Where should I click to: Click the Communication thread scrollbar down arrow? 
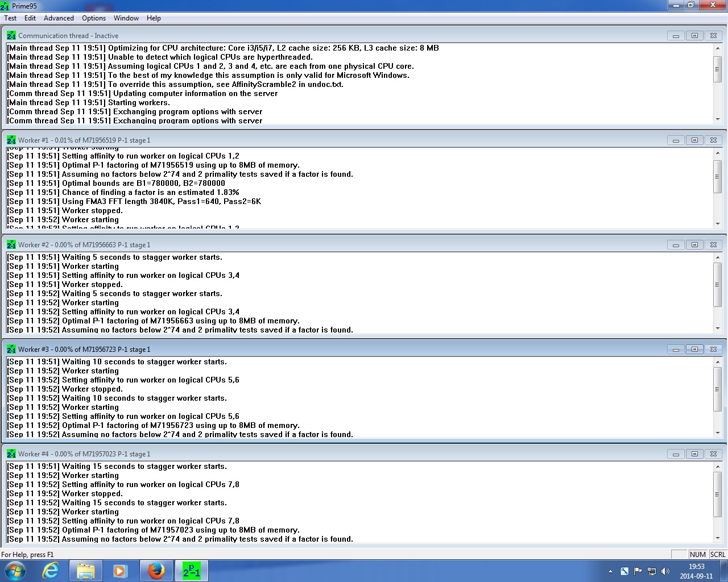(718, 119)
